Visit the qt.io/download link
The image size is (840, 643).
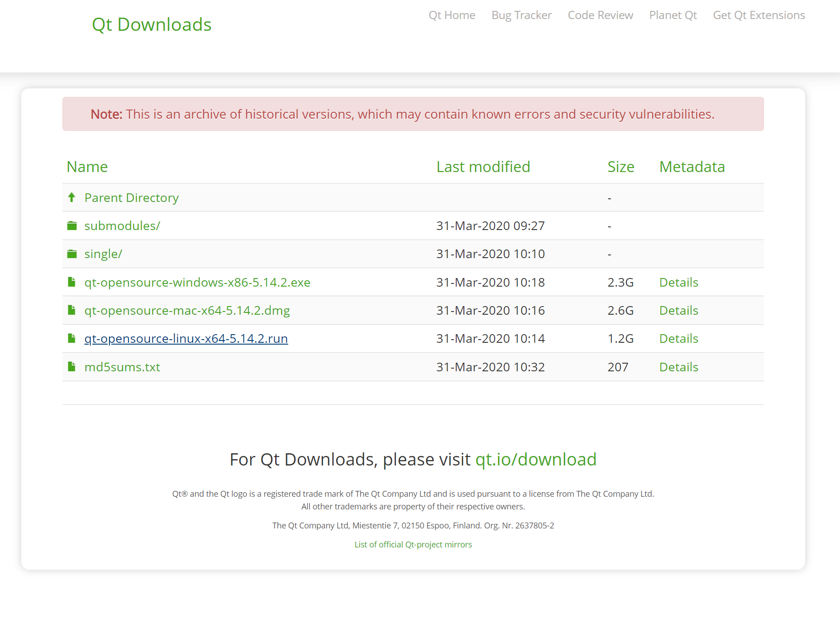536,460
